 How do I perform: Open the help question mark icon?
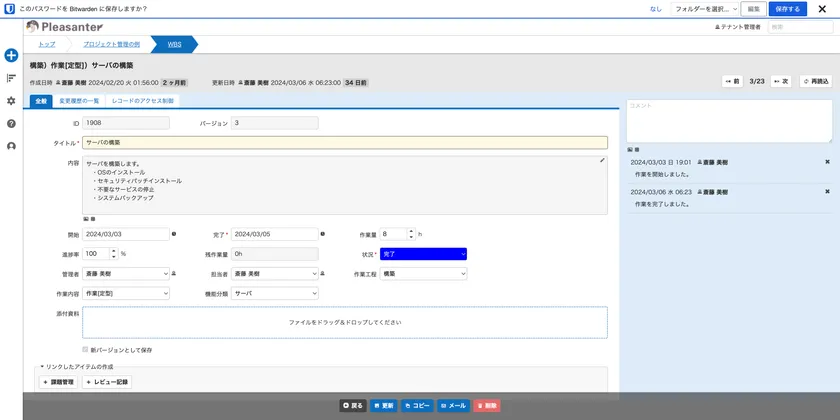11,123
